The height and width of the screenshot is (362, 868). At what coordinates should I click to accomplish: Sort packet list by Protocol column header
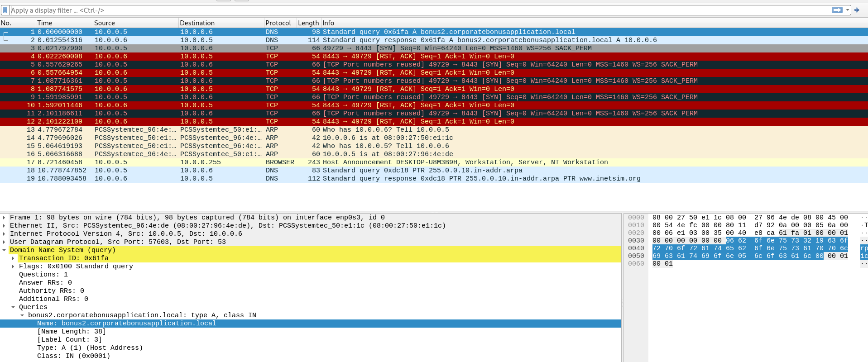click(x=278, y=23)
